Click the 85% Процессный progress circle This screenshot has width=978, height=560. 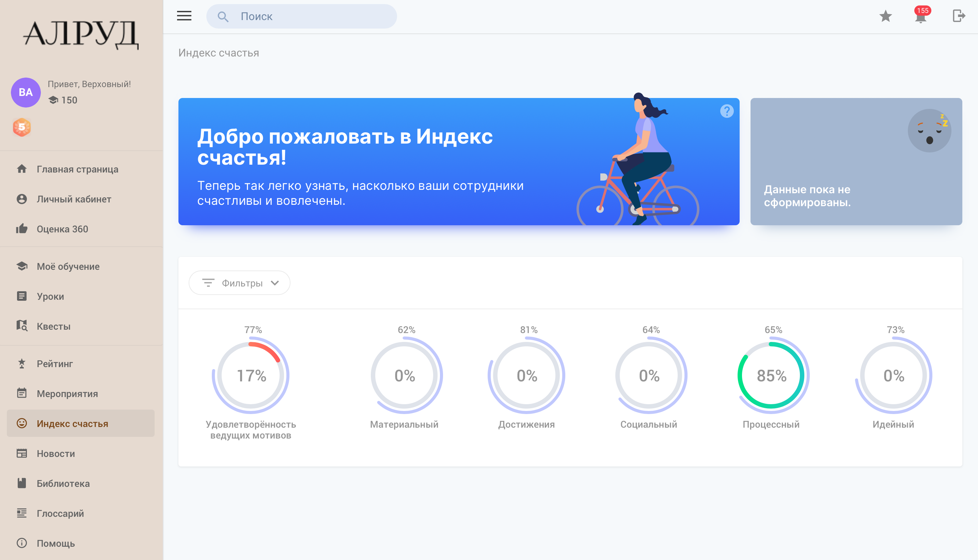[771, 375]
